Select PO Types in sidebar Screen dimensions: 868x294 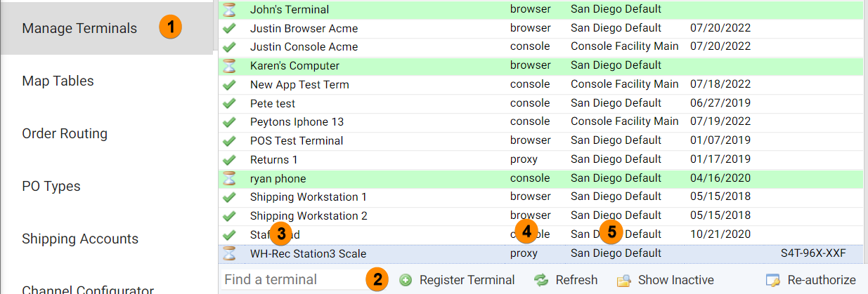(51, 186)
